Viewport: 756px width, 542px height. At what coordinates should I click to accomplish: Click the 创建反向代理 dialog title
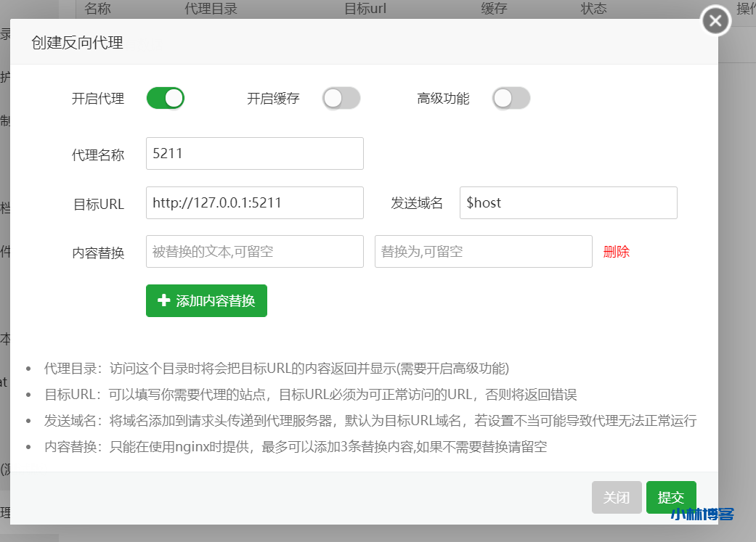point(77,43)
